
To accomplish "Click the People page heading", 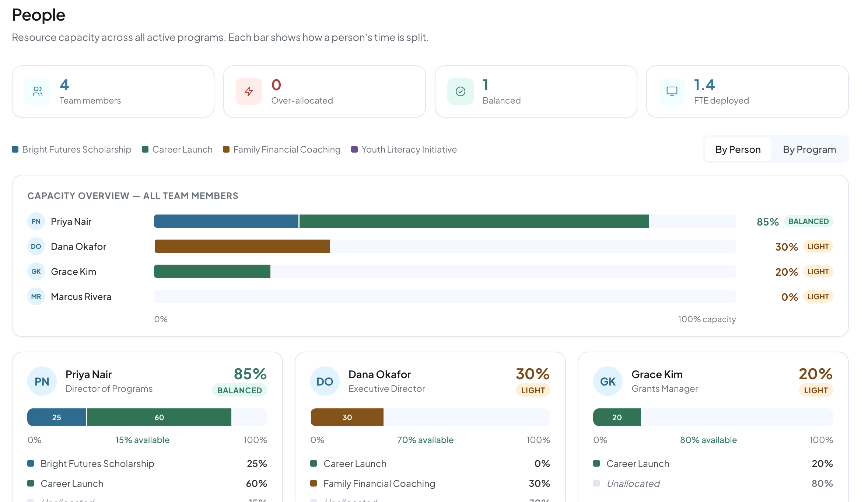I will [x=39, y=15].
